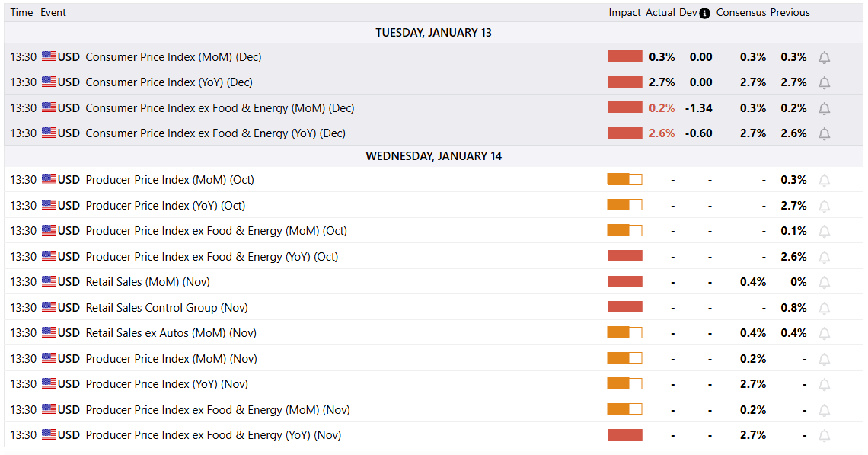Click bell icon for Producer Price Index (MoM) (Oct)
This screenshot has height=455, width=868.
(x=824, y=180)
